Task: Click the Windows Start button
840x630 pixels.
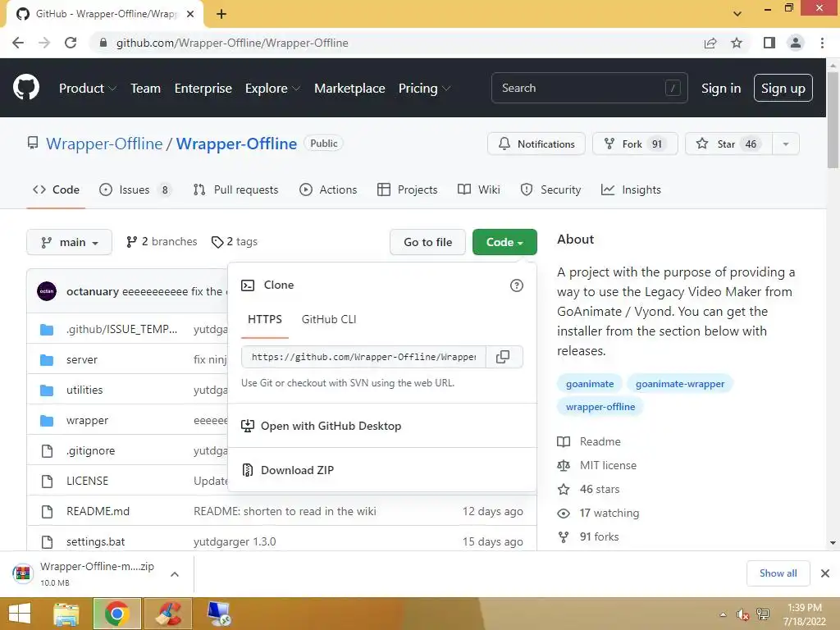Action: [x=20, y=614]
